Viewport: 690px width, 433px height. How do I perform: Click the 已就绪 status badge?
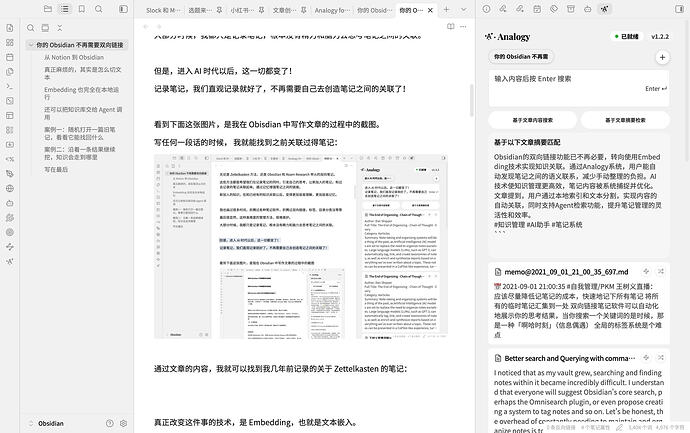pos(627,37)
